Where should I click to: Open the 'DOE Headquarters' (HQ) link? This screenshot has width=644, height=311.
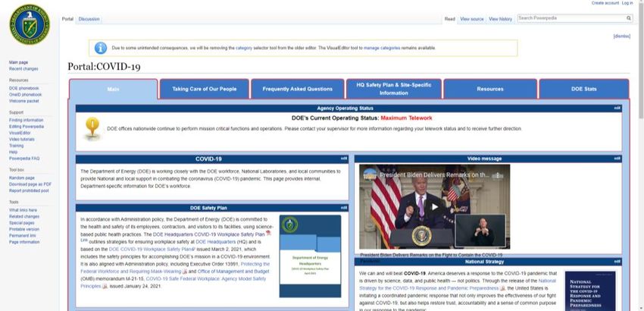(215, 242)
